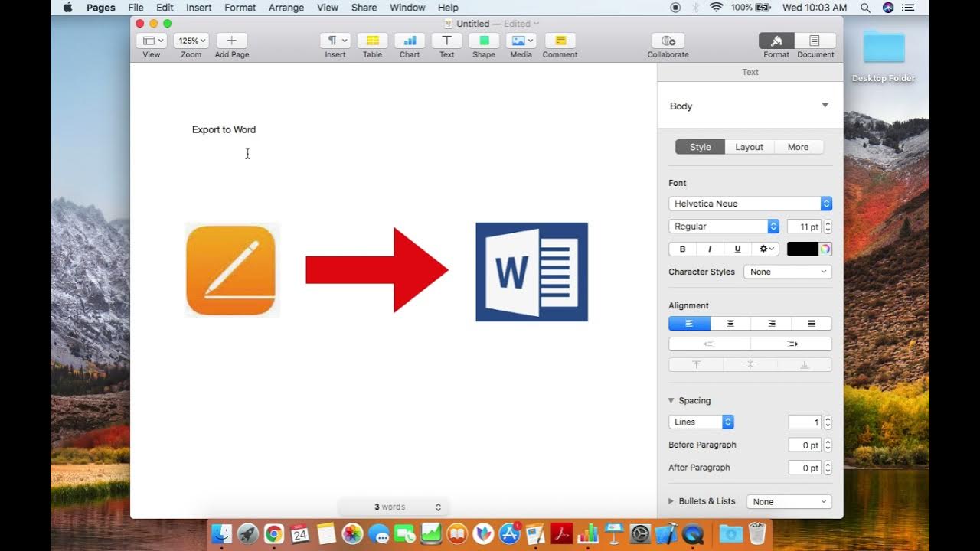980x551 pixels.
Task: Open the color wheel picker
Action: (825, 249)
